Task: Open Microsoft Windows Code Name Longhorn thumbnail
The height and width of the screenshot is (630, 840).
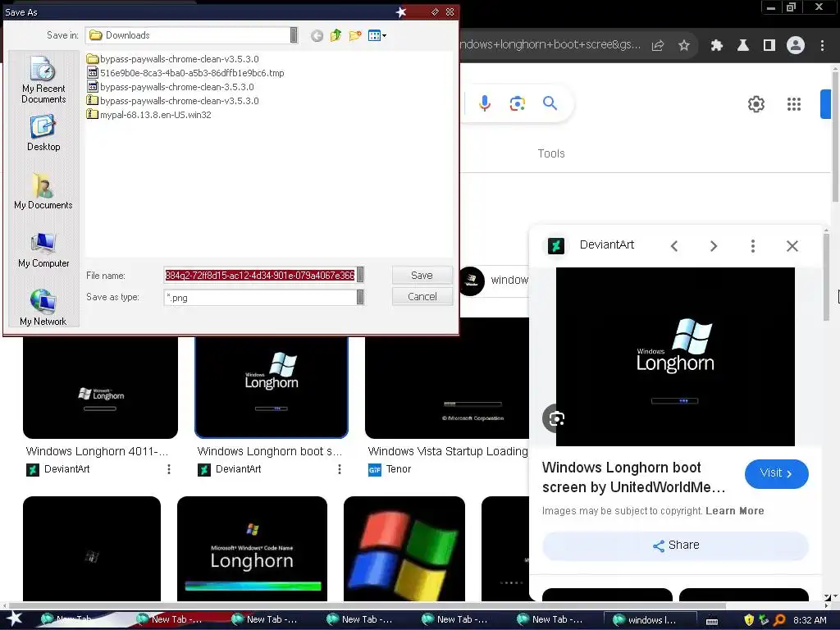Action: [x=252, y=549]
